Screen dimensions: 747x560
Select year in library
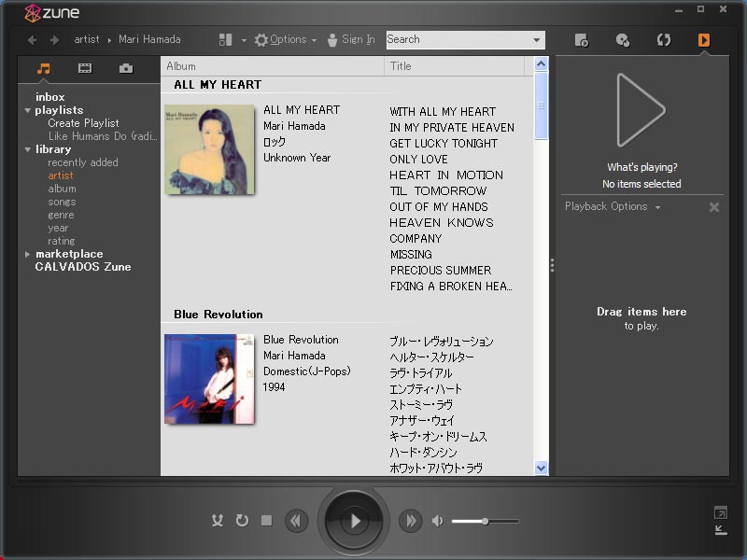pyautogui.click(x=58, y=228)
